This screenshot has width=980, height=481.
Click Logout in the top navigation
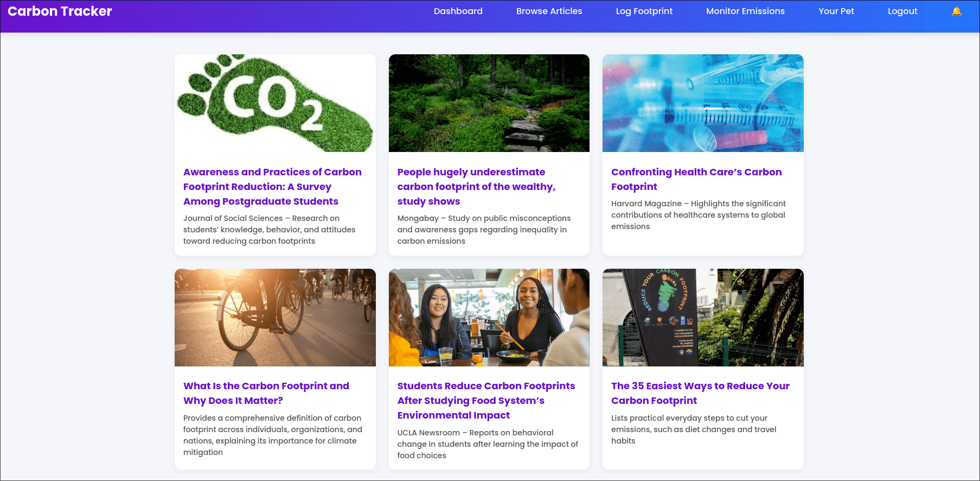click(902, 11)
